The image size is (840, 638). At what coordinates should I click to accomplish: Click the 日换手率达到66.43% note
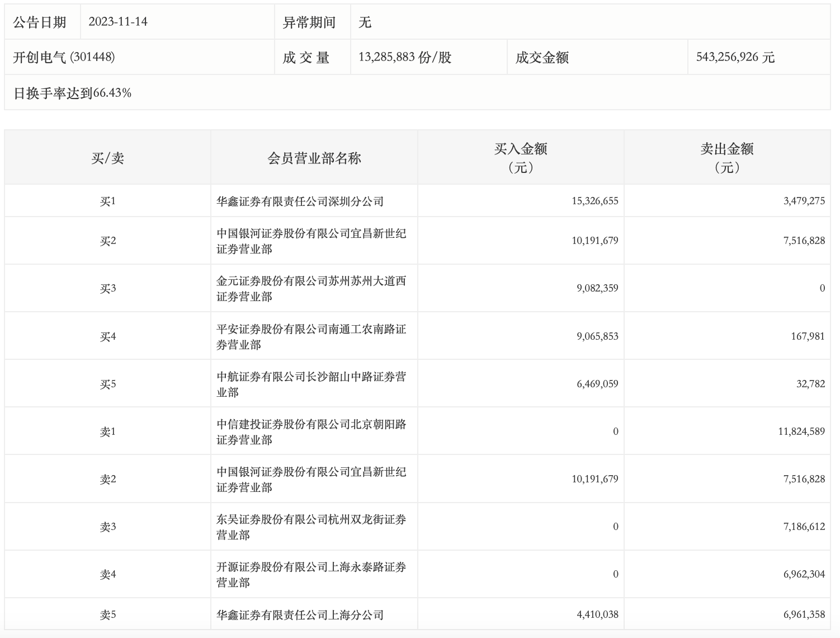pyautogui.click(x=72, y=93)
